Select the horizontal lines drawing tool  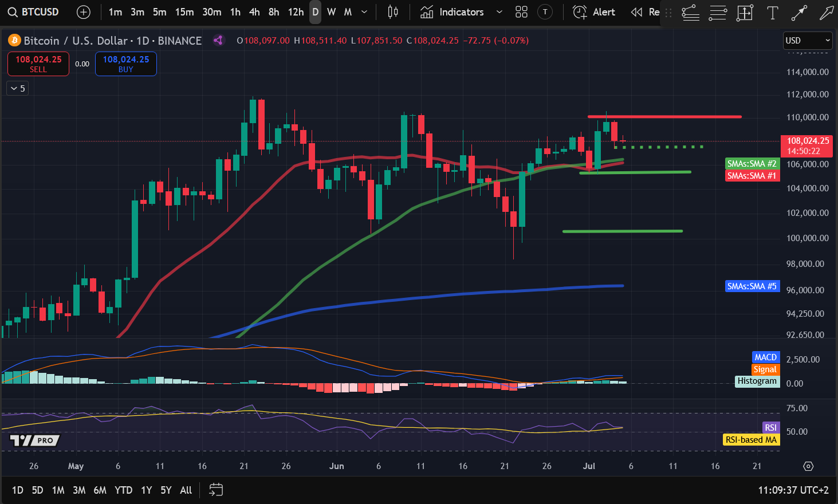718,13
